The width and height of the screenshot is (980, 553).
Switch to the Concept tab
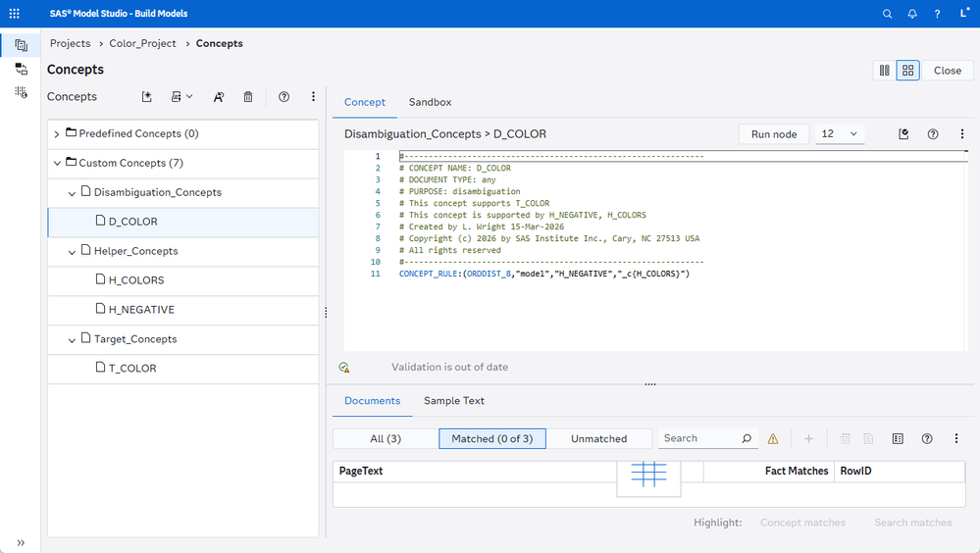click(364, 102)
